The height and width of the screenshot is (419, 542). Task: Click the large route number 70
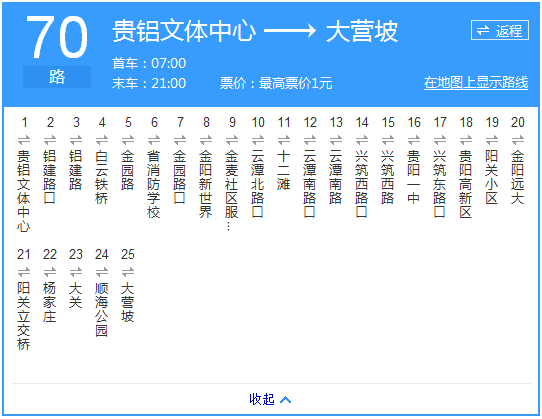coord(57,37)
